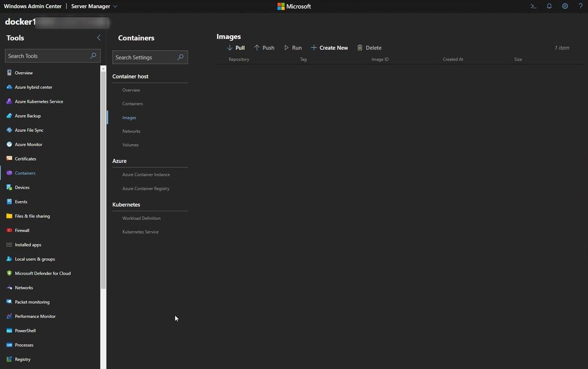Click the Search Tools field
This screenshot has height=369, width=588.
coord(52,56)
